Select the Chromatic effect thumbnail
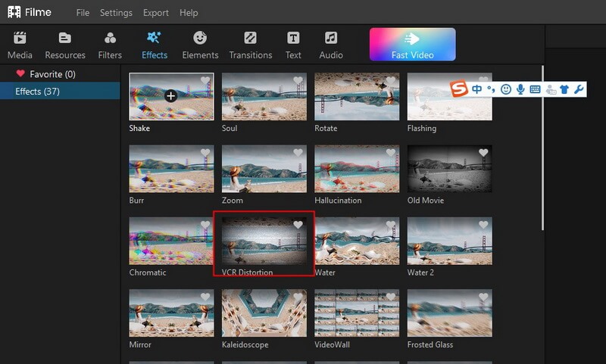Screen dimensions: 606x364 [x=171, y=241]
